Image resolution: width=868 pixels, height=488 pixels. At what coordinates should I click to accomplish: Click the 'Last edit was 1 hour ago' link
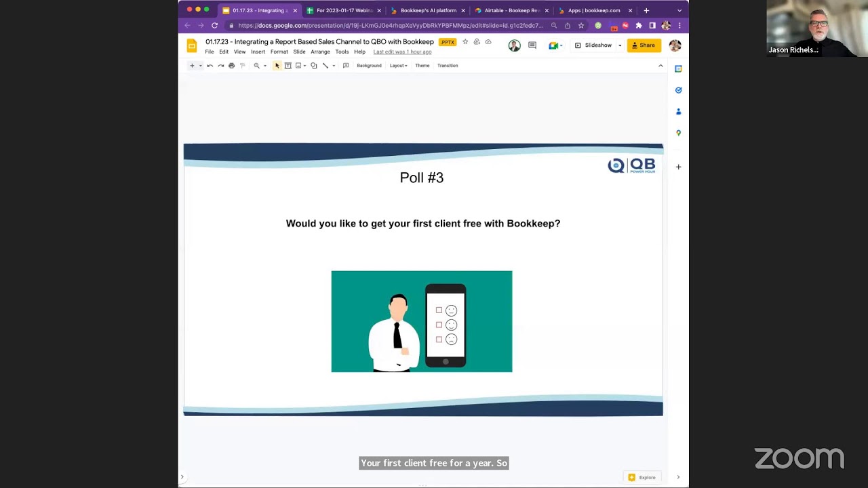coord(402,52)
